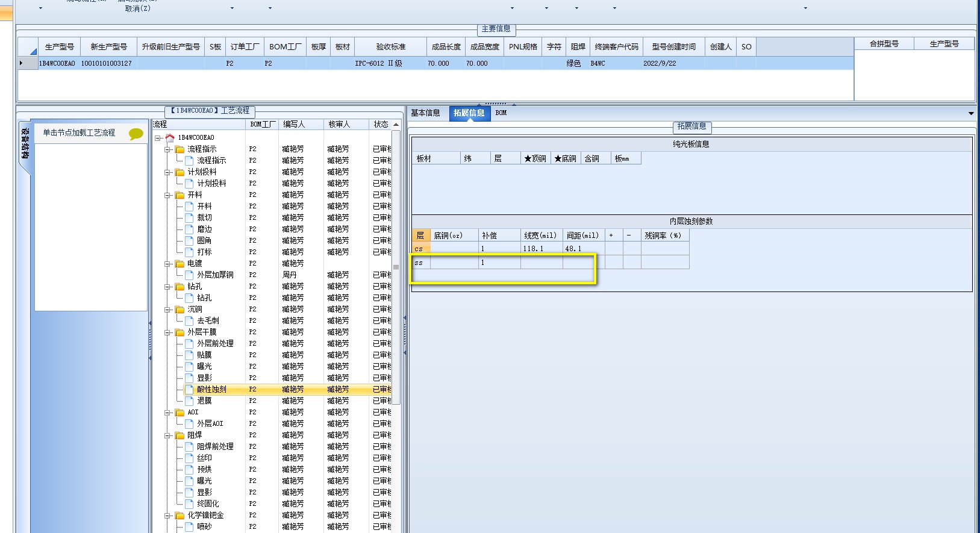Collapse the 化学镍钯金 tree folder
This screenshot has width=980, height=533.
pyautogui.click(x=167, y=516)
